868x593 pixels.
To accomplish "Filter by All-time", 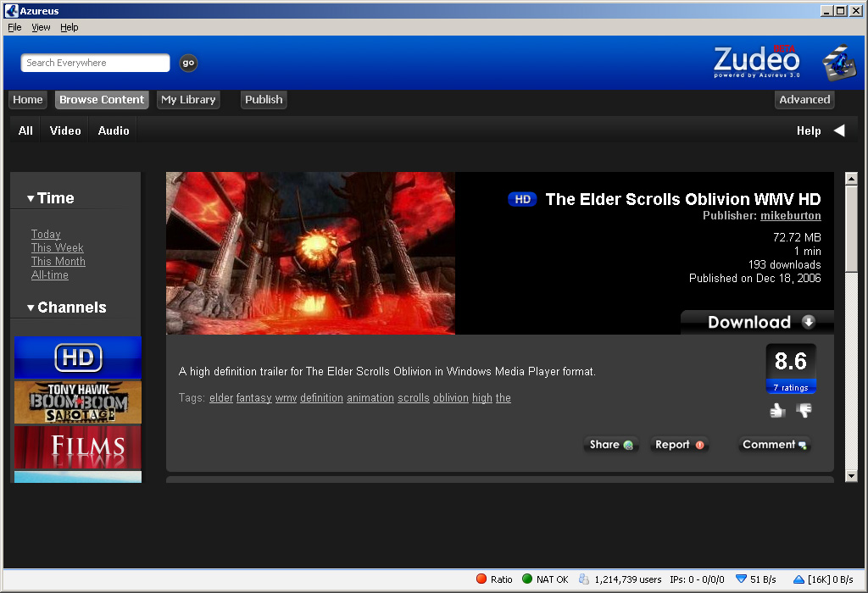I will tap(50, 275).
